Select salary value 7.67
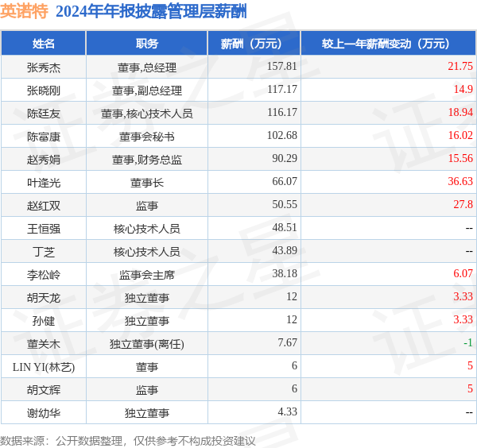The image size is (477, 448). point(287,343)
